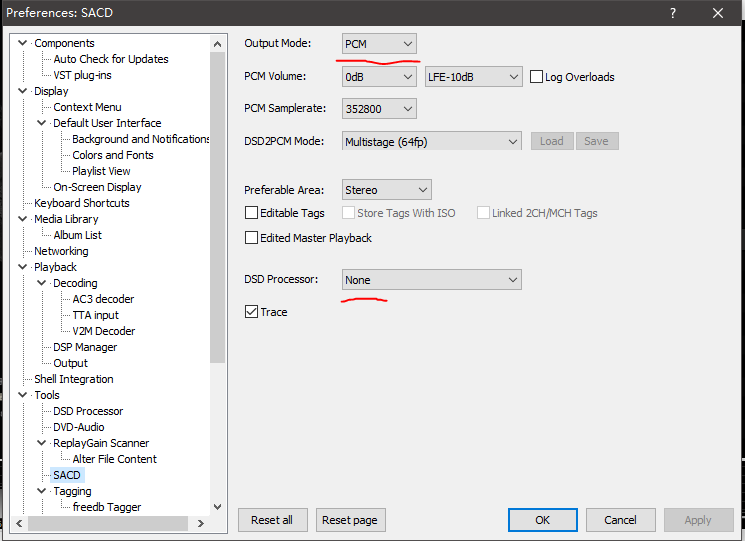Open the DSD Processor dropdown
This screenshot has height=541, width=745.
coord(432,280)
